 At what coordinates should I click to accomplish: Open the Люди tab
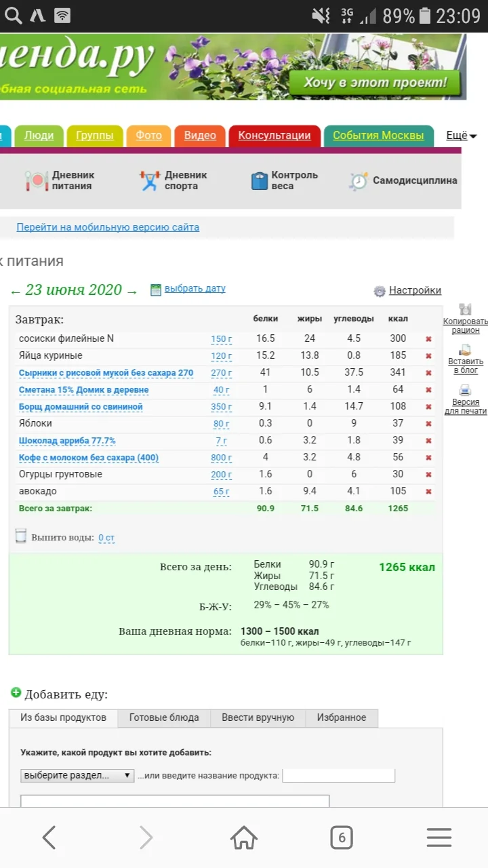click(x=39, y=136)
